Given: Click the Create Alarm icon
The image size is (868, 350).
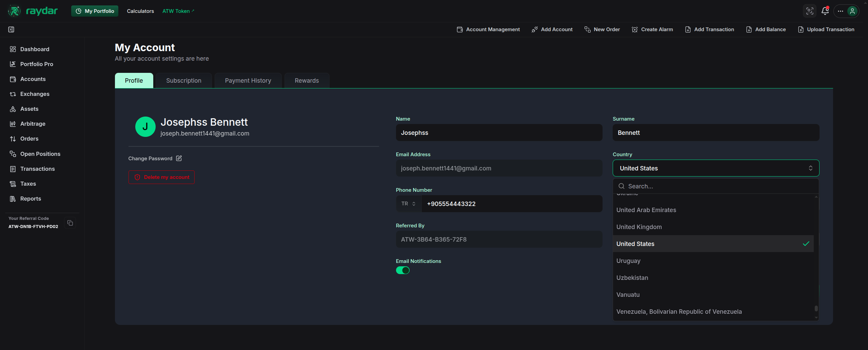Looking at the screenshot, I should point(635,29).
